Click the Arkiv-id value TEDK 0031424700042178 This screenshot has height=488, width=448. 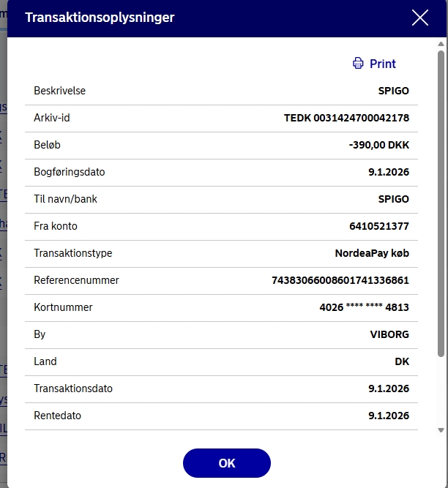tap(346, 118)
